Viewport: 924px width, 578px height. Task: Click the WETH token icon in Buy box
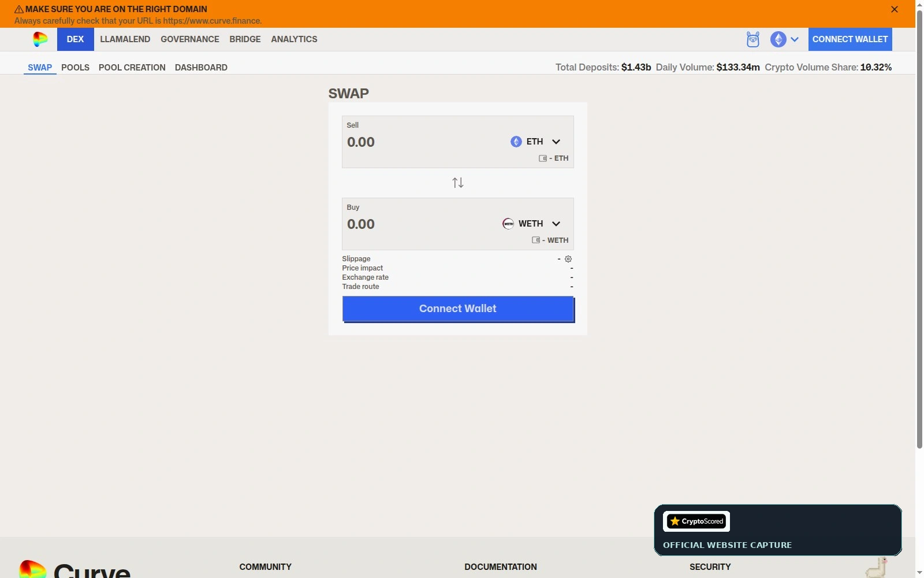click(508, 224)
